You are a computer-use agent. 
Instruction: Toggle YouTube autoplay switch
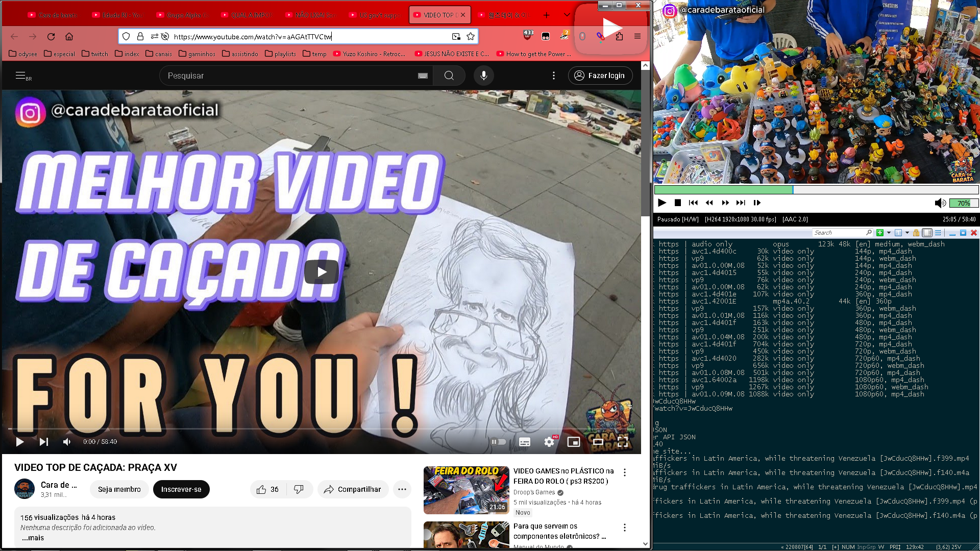(x=499, y=442)
